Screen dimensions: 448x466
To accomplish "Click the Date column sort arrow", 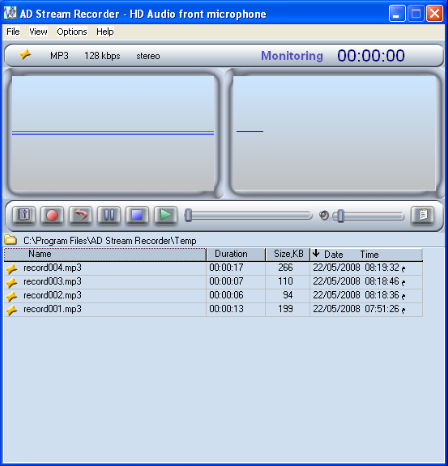I will (x=316, y=253).
